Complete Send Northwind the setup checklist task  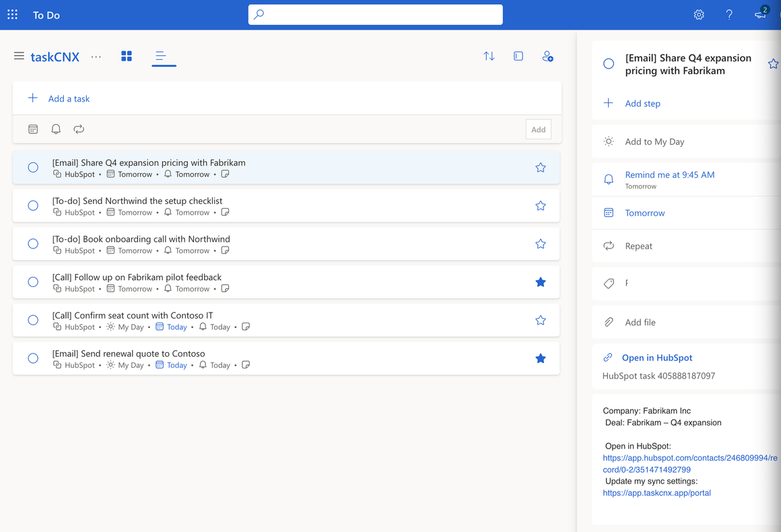click(x=33, y=205)
